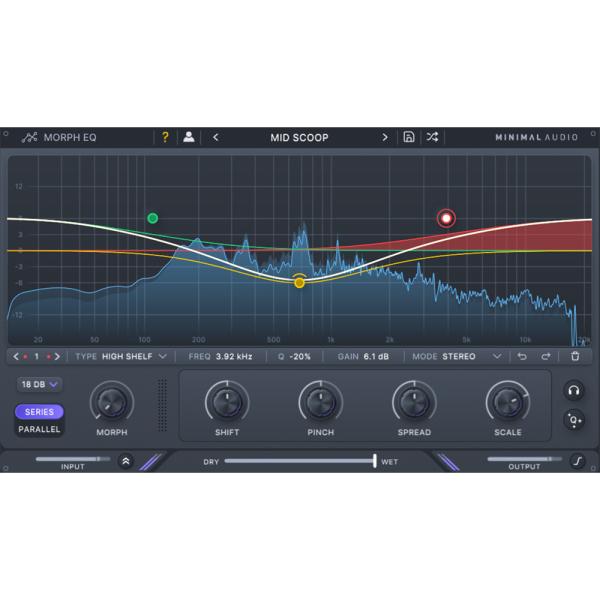Click the double up chevron button
600x600 pixels.
(x=126, y=461)
